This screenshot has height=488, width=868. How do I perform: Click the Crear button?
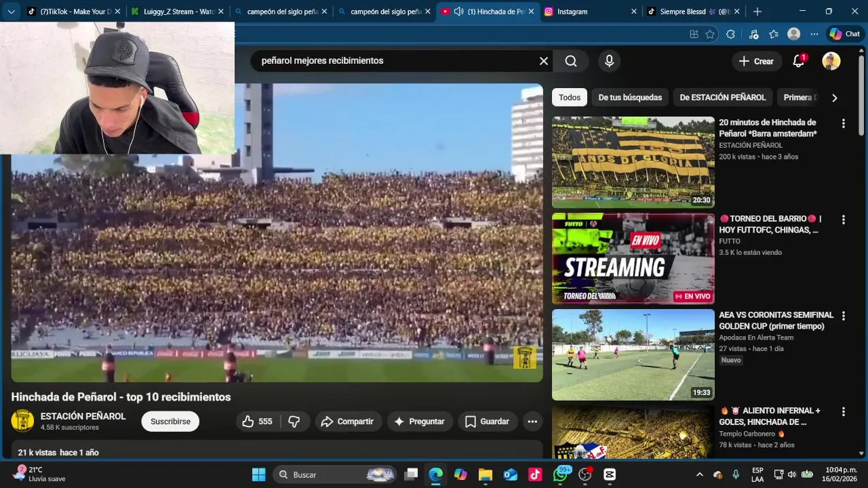pos(756,61)
